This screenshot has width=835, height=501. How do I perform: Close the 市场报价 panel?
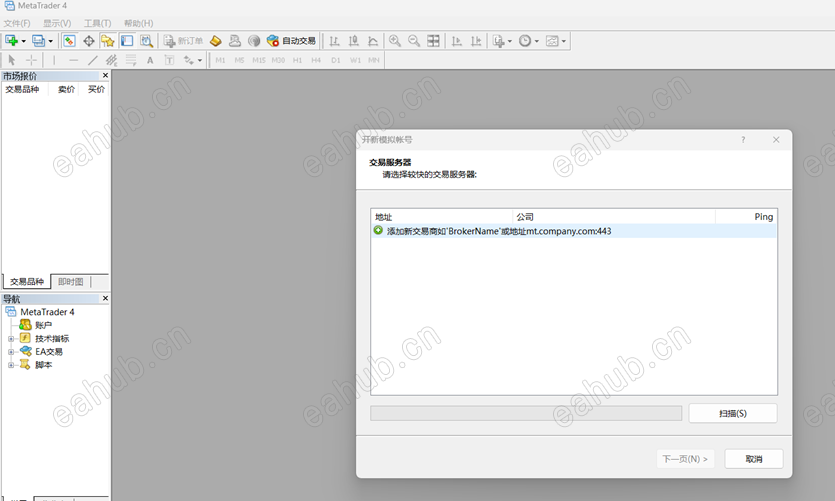click(105, 76)
